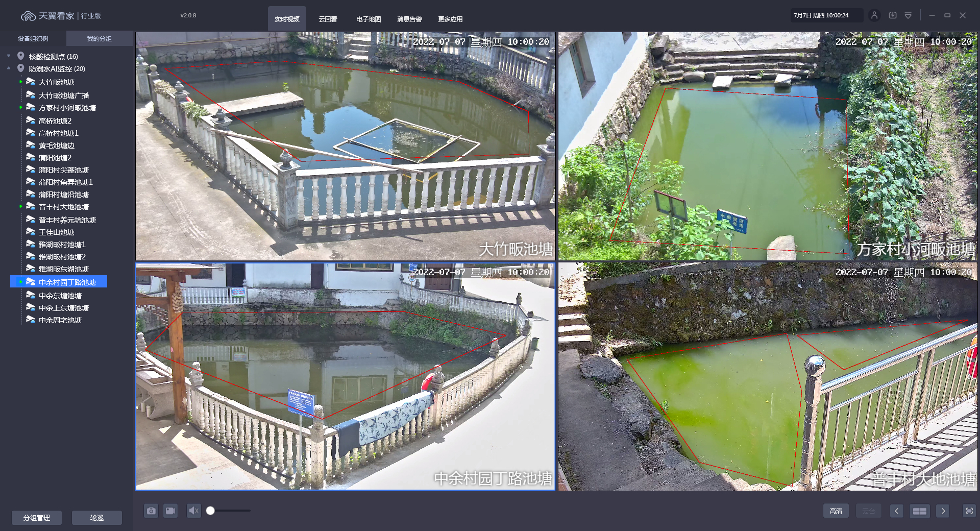This screenshot has height=531, width=980.
Task: Take a snapshot with the camera icon
Action: pyautogui.click(x=151, y=511)
